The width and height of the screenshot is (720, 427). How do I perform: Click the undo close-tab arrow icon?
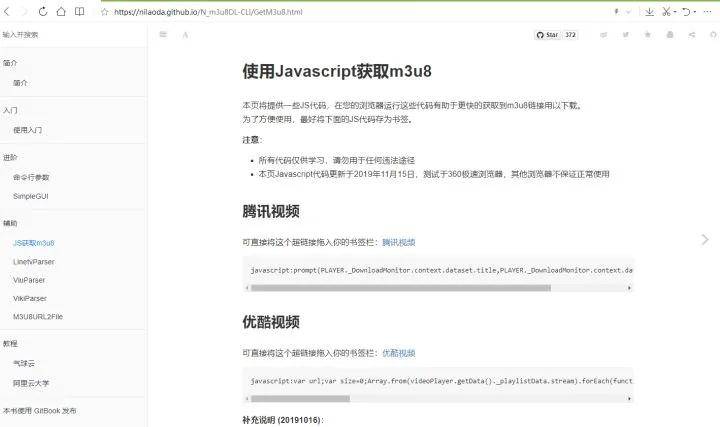[686, 12]
